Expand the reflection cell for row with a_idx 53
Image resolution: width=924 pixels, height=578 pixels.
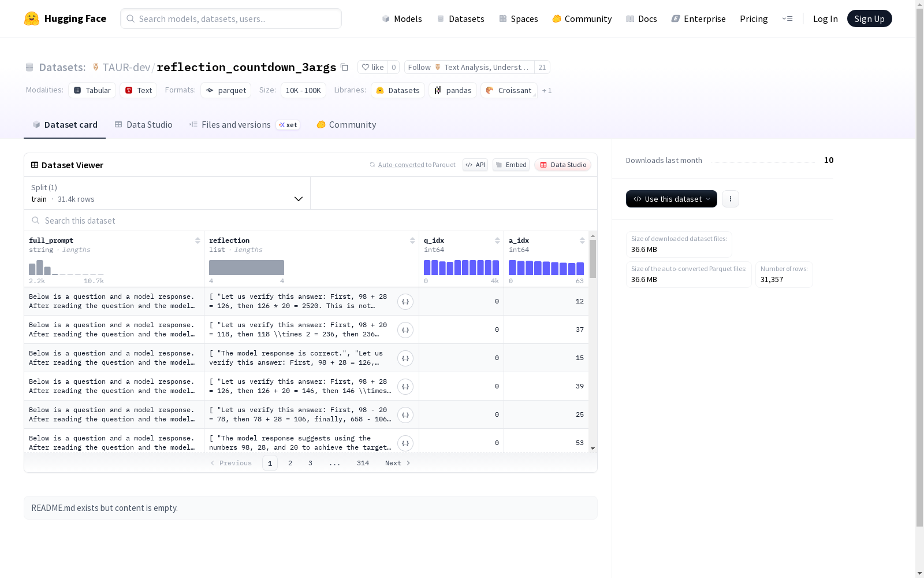(405, 443)
